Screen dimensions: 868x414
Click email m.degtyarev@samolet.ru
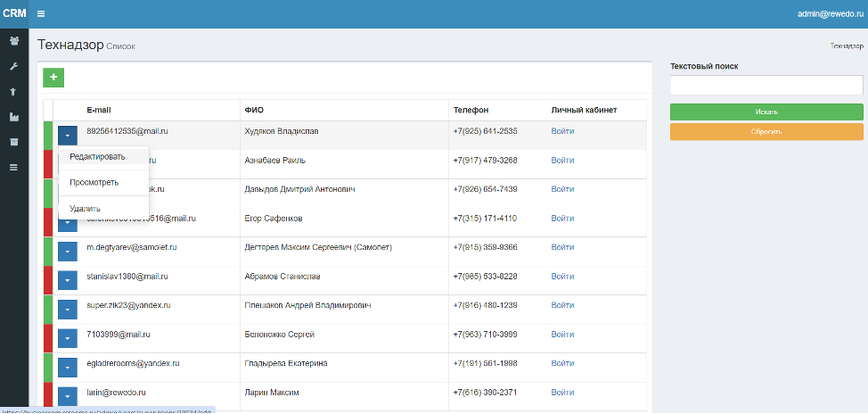pyautogui.click(x=132, y=247)
